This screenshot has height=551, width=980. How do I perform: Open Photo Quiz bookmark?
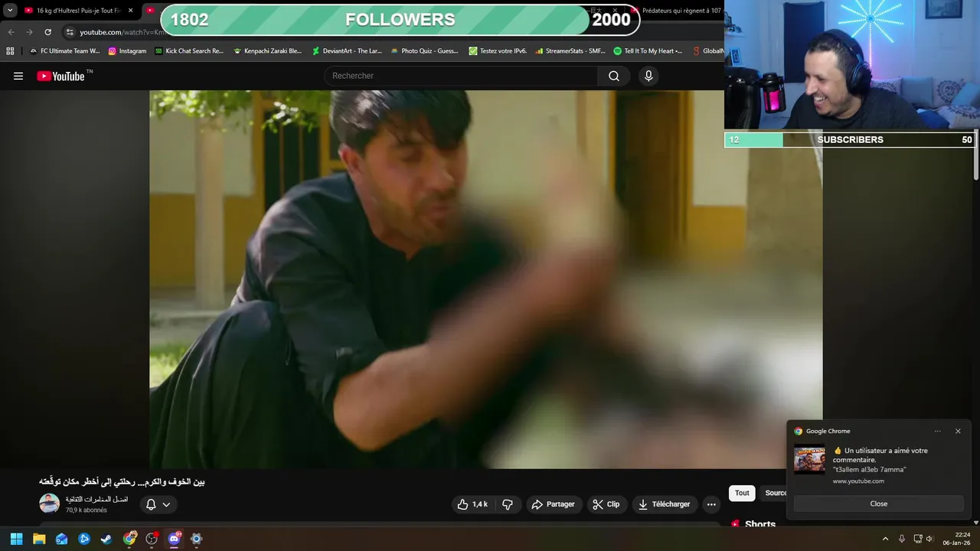tap(424, 51)
